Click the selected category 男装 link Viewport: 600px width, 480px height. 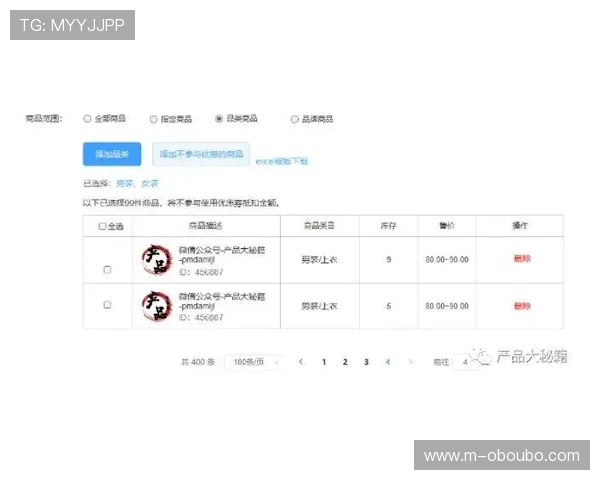click(x=124, y=184)
